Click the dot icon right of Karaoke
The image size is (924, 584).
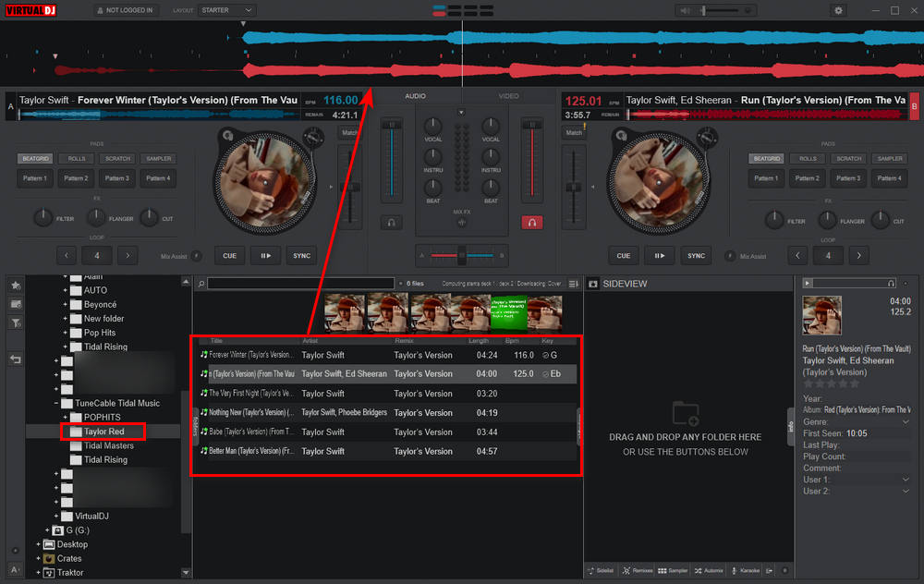[784, 570]
